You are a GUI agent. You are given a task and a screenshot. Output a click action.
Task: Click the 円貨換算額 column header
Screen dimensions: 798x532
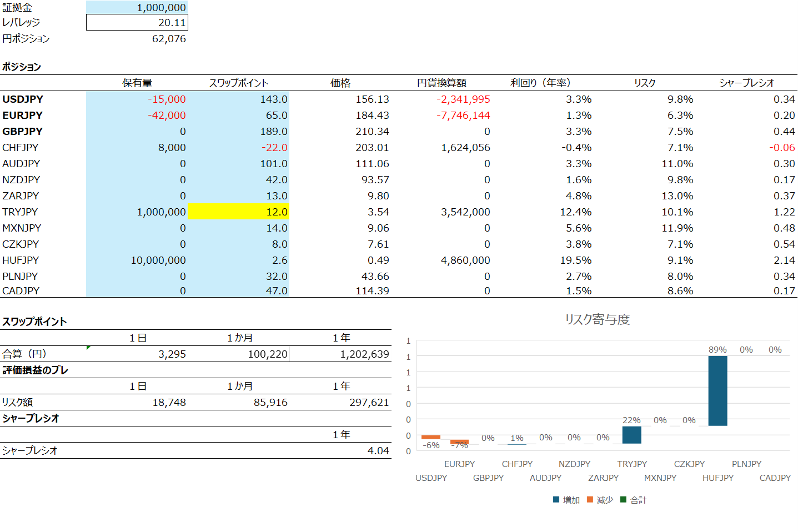[x=441, y=83]
